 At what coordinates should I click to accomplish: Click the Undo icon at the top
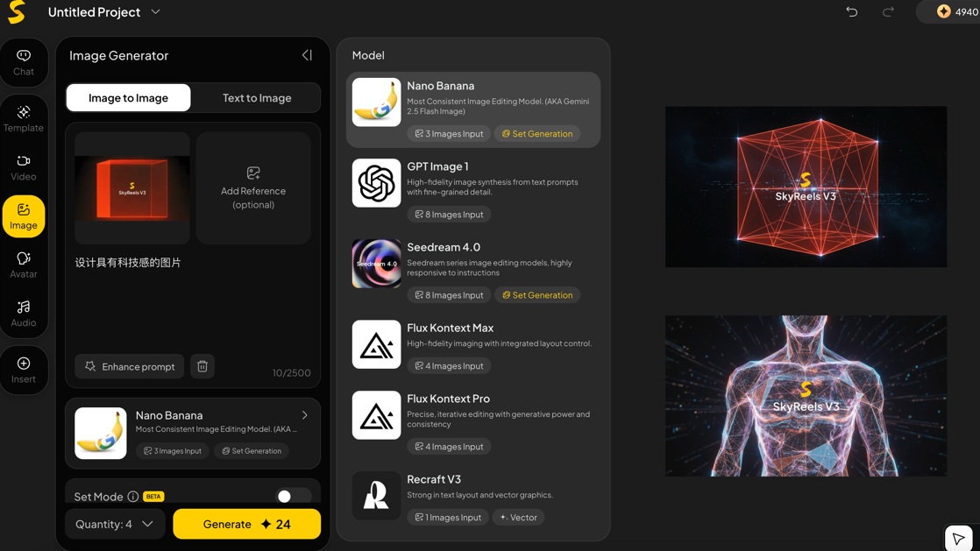pyautogui.click(x=851, y=11)
